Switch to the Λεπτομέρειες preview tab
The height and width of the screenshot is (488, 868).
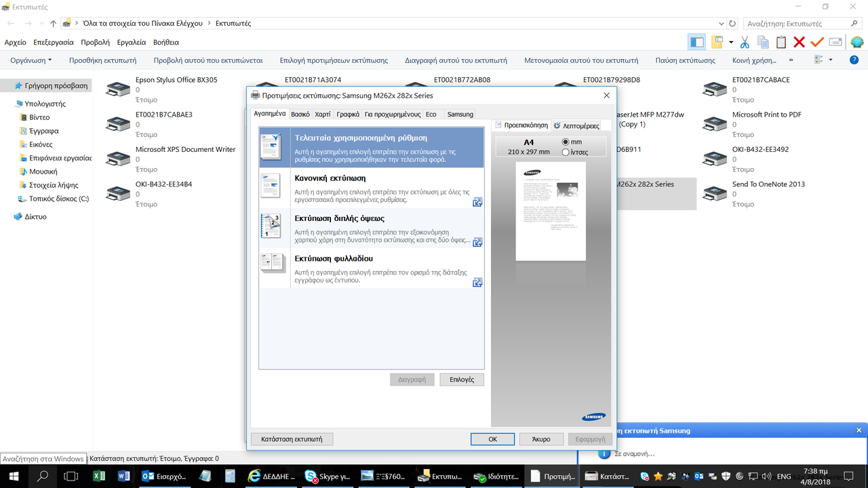coord(576,125)
